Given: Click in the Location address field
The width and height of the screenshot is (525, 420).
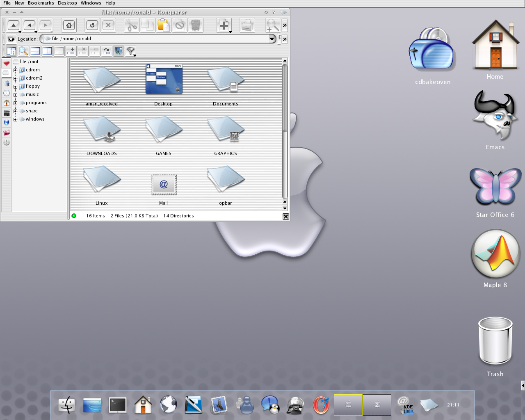Looking at the screenshot, I should click(x=158, y=39).
